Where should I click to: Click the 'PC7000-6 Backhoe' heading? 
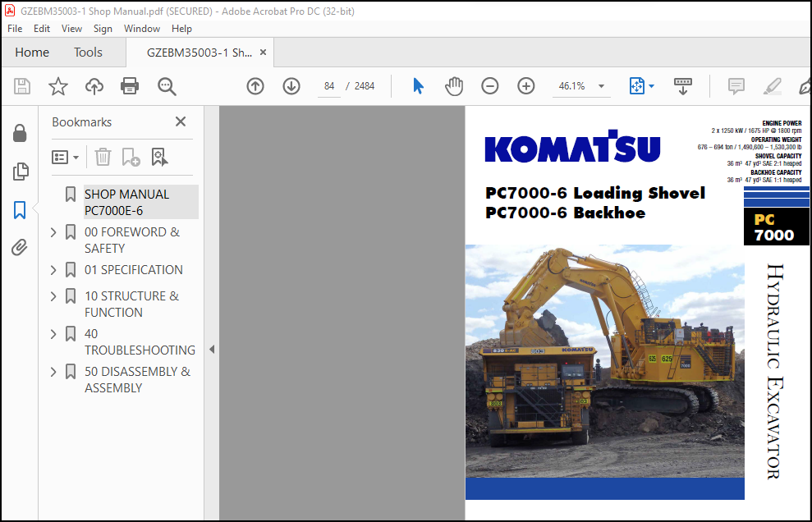click(x=565, y=213)
